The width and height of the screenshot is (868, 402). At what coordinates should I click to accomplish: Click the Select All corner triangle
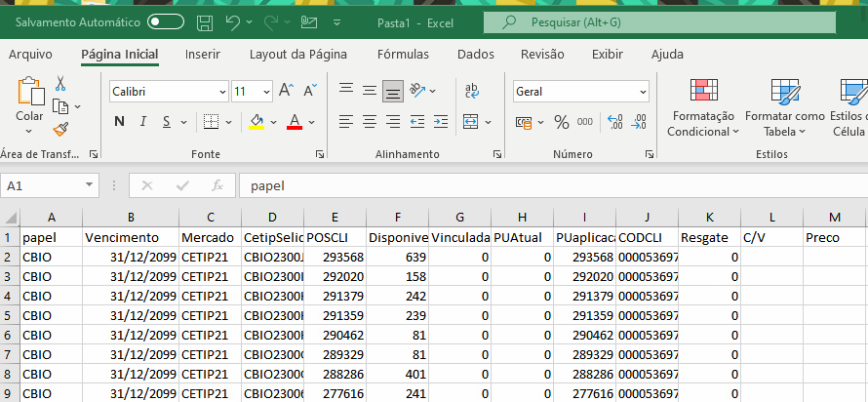click(x=10, y=217)
